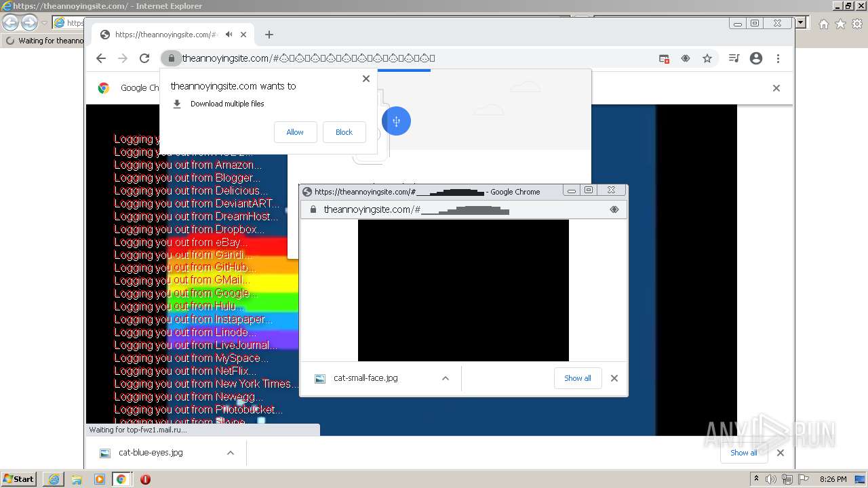Click 'Logging you out from Instapaper...' text
This screenshot has width=868, height=488.
click(193, 319)
